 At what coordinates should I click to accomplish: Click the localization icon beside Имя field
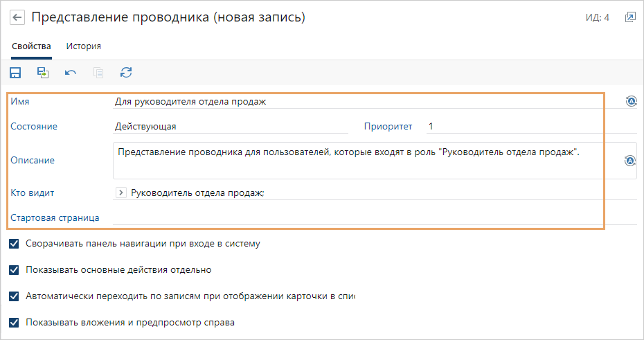pos(631,101)
